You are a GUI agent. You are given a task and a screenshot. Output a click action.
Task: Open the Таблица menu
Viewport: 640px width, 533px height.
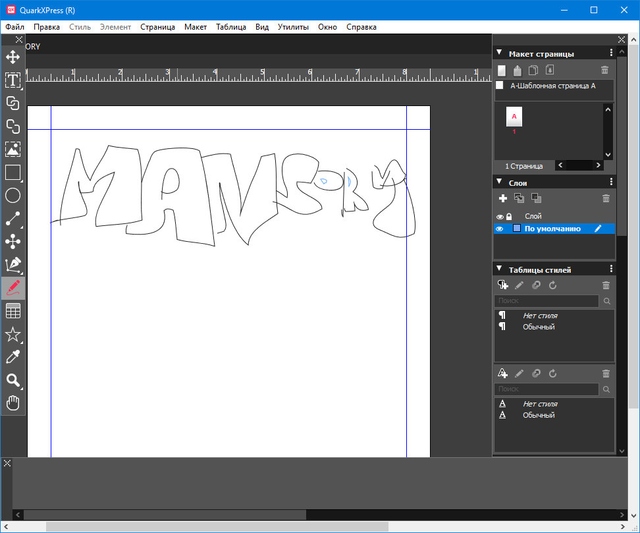pos(231,27)
